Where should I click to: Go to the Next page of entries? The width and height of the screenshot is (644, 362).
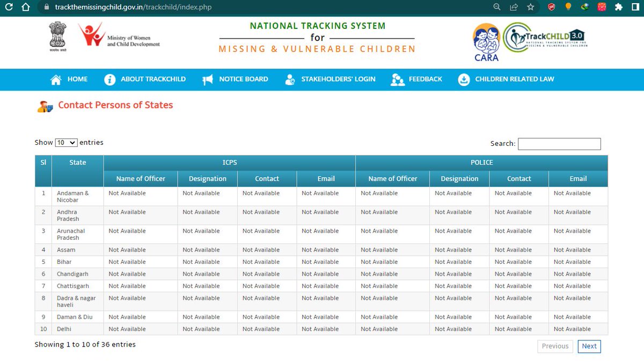click(x=589, y=346)
